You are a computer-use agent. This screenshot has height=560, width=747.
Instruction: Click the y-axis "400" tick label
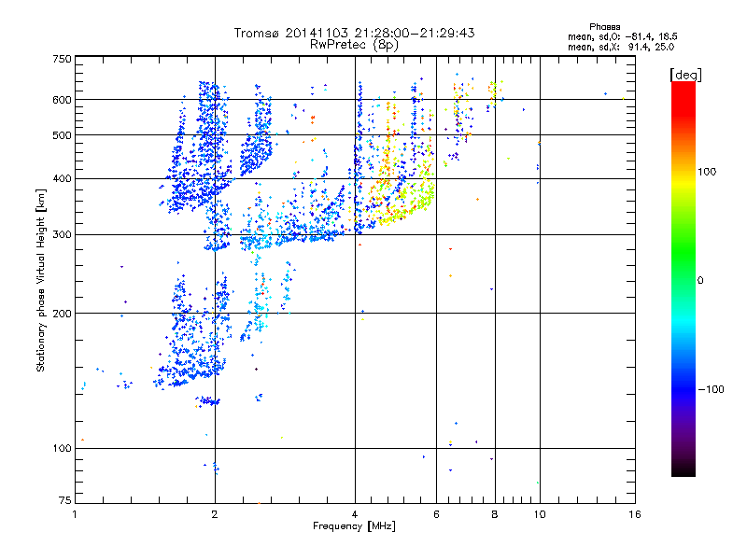[62, 178]
